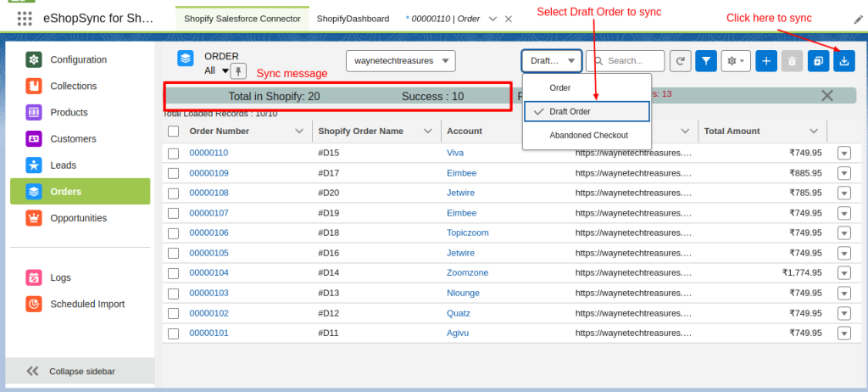
Task: Expand the Shopify Order Name column menu
Action: 427,132
